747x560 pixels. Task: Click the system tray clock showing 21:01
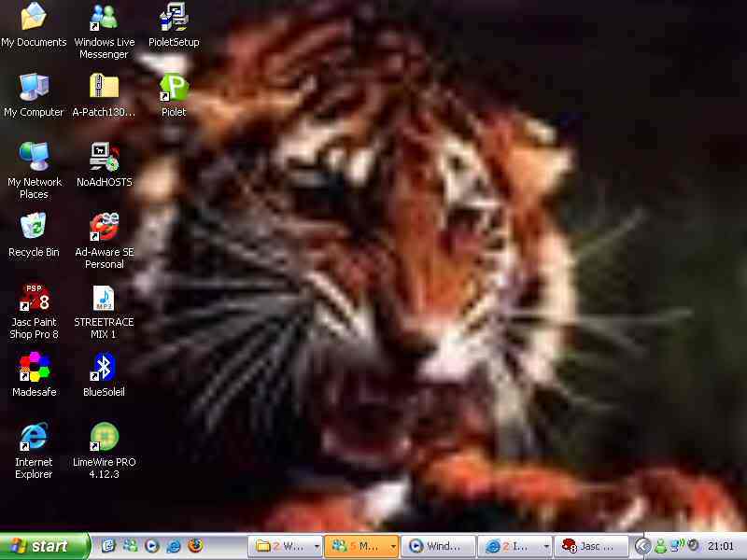(x=721, y=546)
